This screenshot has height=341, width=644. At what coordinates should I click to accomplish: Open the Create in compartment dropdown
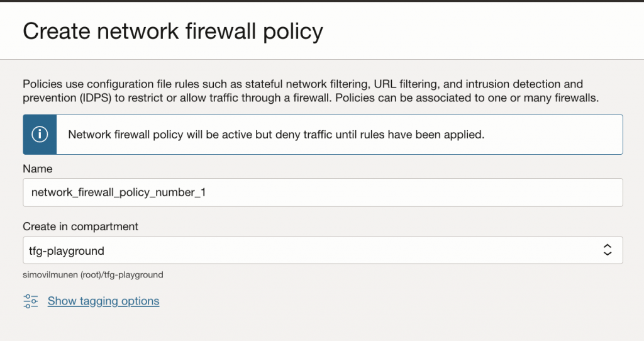click(323, 250)
